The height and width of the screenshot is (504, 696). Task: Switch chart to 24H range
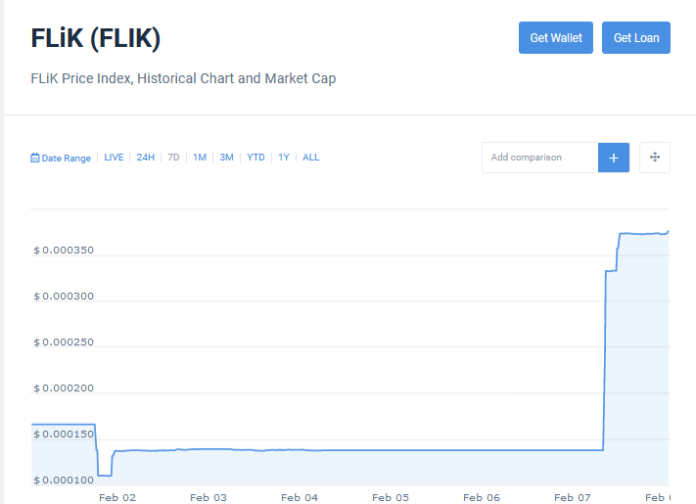[x=146, y=158]
